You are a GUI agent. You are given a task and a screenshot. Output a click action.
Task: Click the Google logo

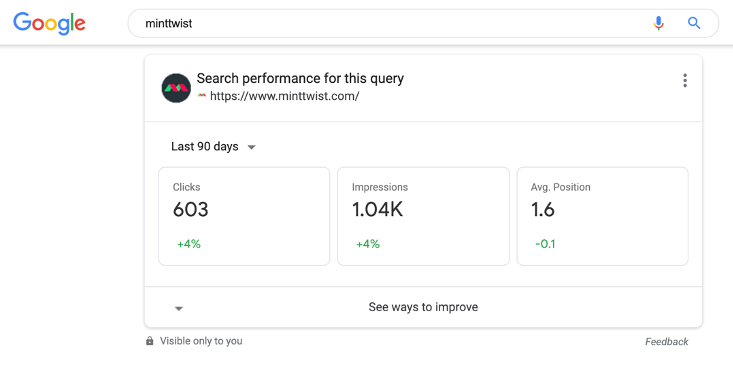pos(49,23)
